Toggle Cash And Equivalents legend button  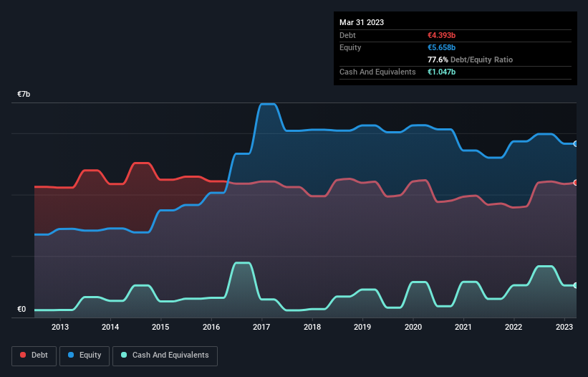click(165, 355)
